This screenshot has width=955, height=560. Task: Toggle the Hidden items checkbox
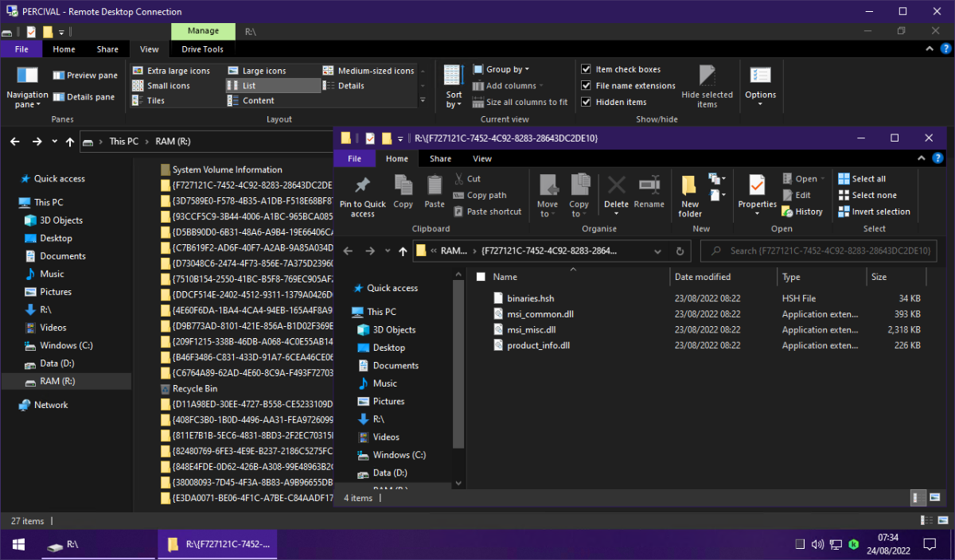613,102
